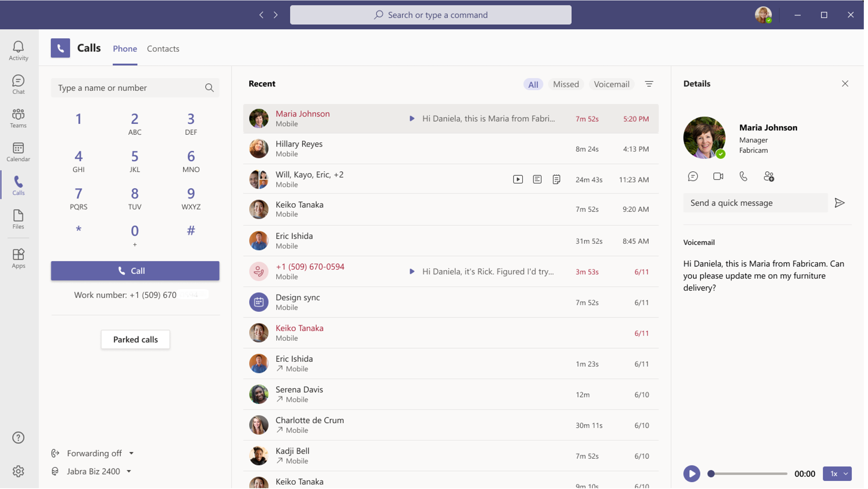868x489 pixels.
Task: Open Parked calls panel
Action: click(135, 339)
